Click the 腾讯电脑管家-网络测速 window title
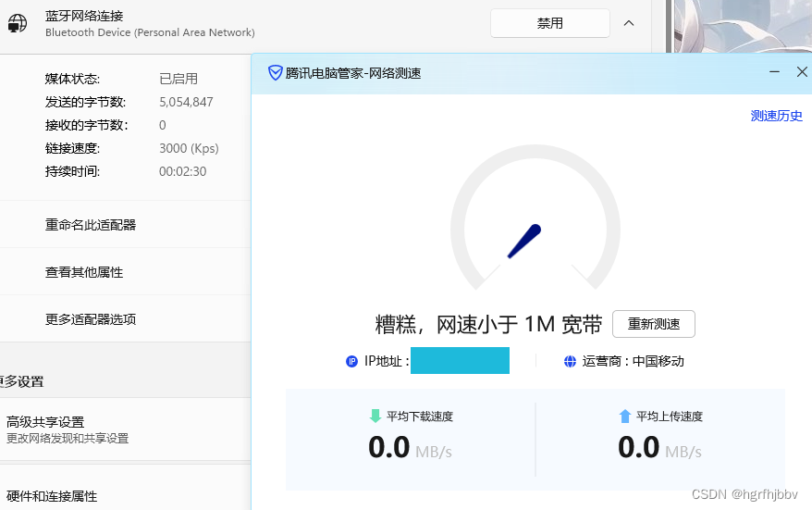 (x=353, y=73)
